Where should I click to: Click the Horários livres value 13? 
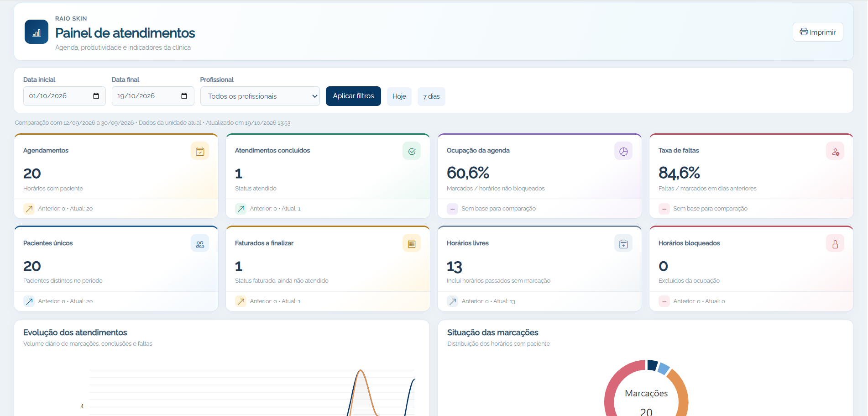455,266
